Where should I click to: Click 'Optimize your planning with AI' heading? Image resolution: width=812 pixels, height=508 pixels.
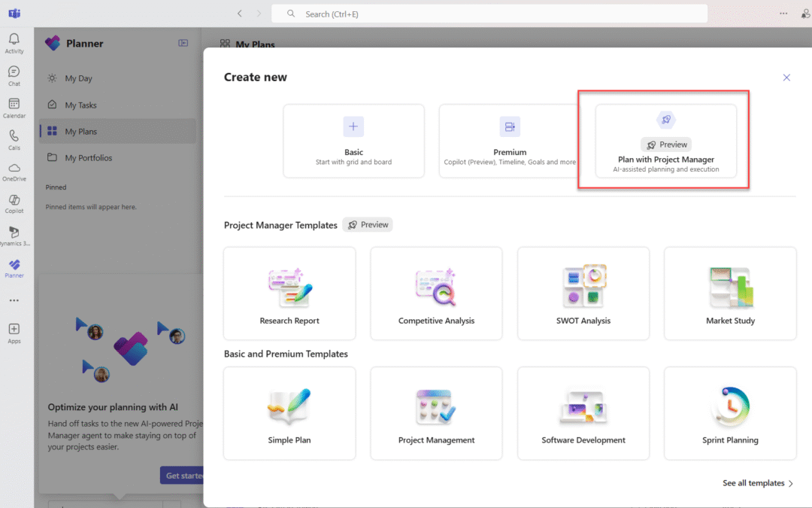click(113, 407)
